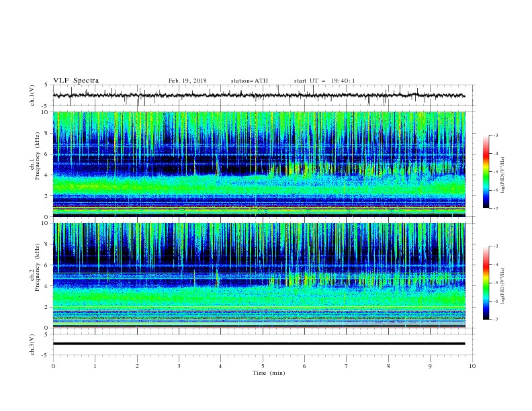Screen dimensions: 532x411
Task: Click the ch.1 color bar log(PSD) label
Action: pyautogui.click(x=502, y=175)
